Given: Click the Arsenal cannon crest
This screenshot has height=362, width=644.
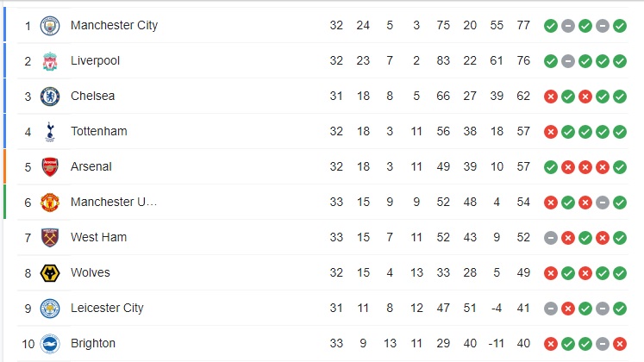Looking at the screenshot, I should coord(50,166).
